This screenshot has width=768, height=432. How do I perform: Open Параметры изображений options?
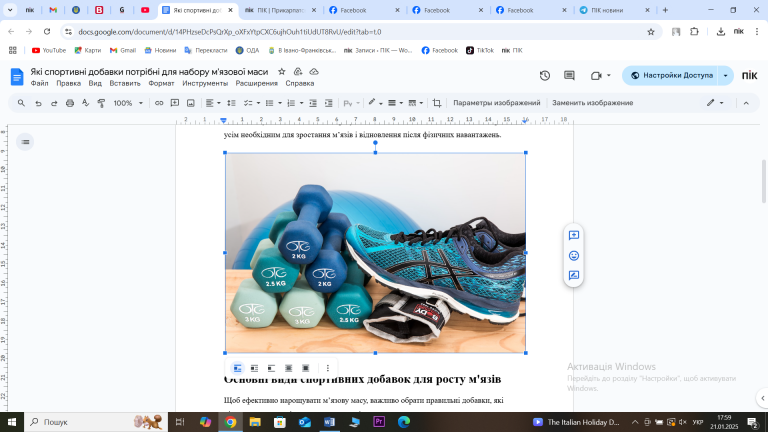click(496, 103)
